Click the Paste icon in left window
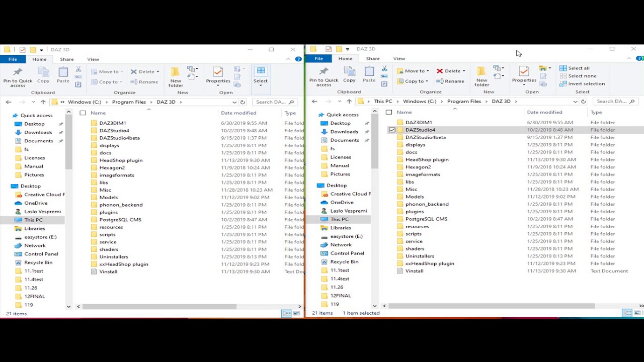Viewport: 644px width, 362px height. click(63, 75)
